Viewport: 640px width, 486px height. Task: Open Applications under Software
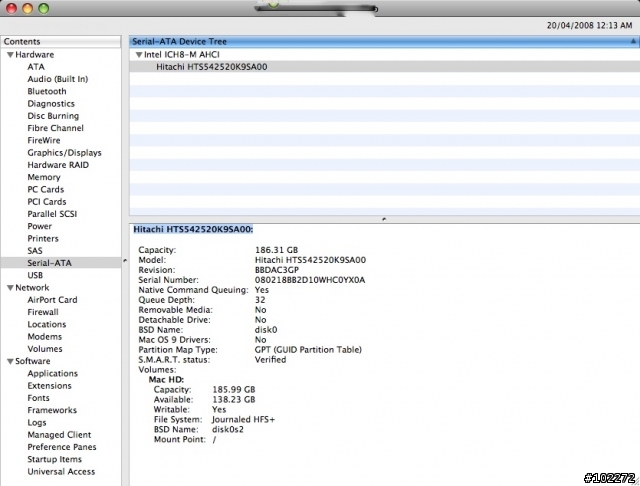[x=52, y=373]
